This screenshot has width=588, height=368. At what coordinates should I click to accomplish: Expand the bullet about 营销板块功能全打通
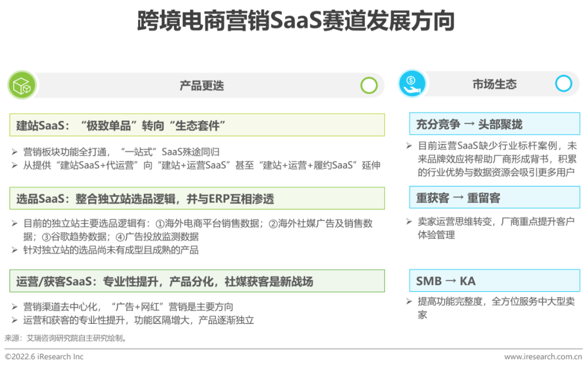pos(15,151)
